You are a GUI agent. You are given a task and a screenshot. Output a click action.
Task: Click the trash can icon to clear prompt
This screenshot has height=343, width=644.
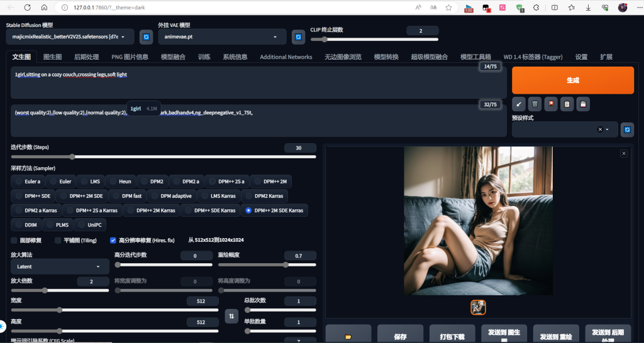(x=535, y=104)
